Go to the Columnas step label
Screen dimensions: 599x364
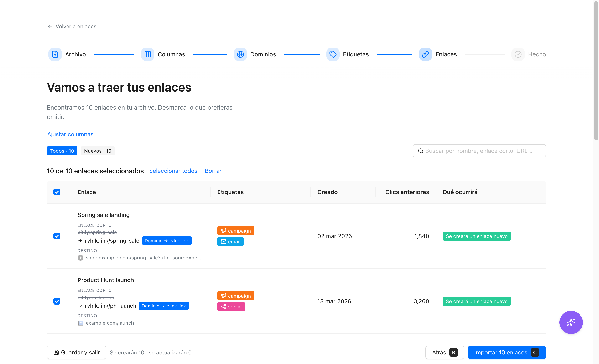[171, 54]
